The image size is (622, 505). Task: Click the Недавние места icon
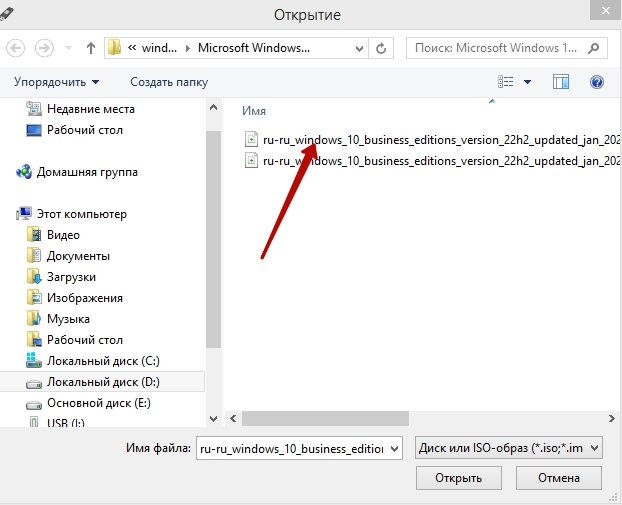coord(33,108)
